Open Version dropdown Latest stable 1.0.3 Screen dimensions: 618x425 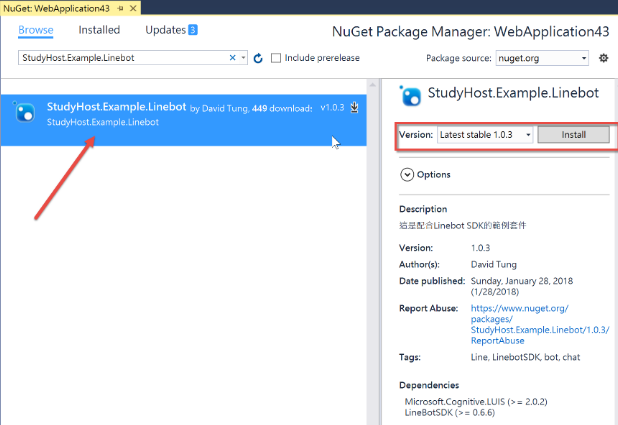pos(485,135)
